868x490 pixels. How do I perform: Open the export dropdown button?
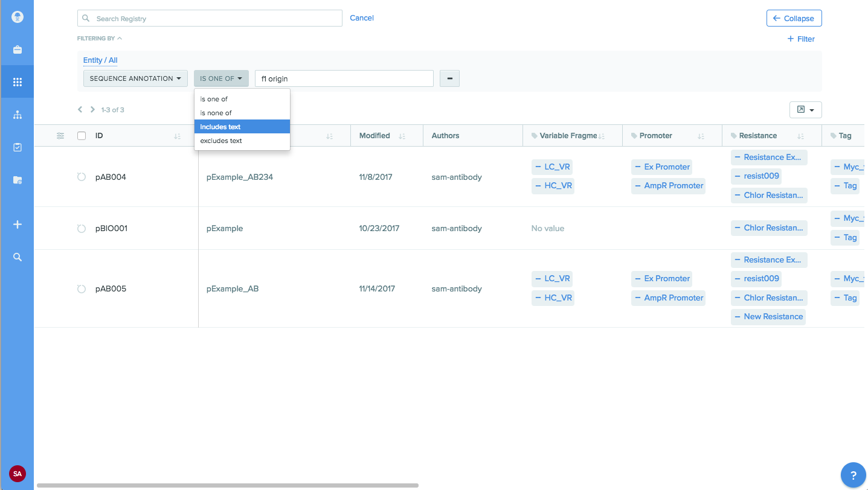[806, 110]
